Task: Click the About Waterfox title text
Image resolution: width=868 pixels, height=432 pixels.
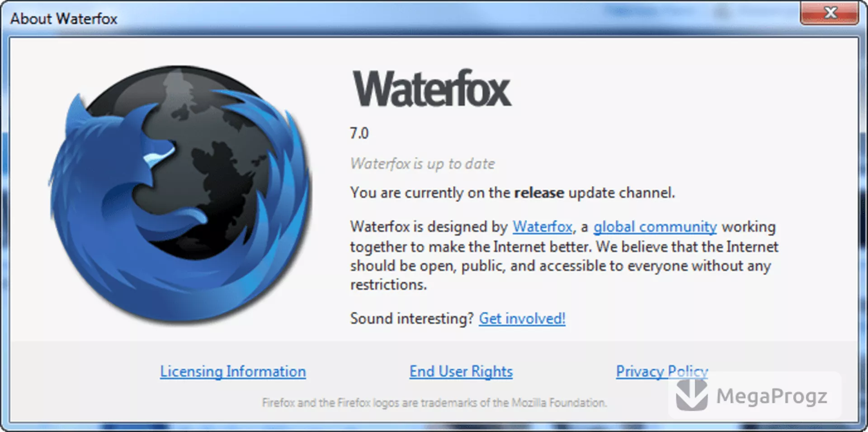Action: coord(64,19)
